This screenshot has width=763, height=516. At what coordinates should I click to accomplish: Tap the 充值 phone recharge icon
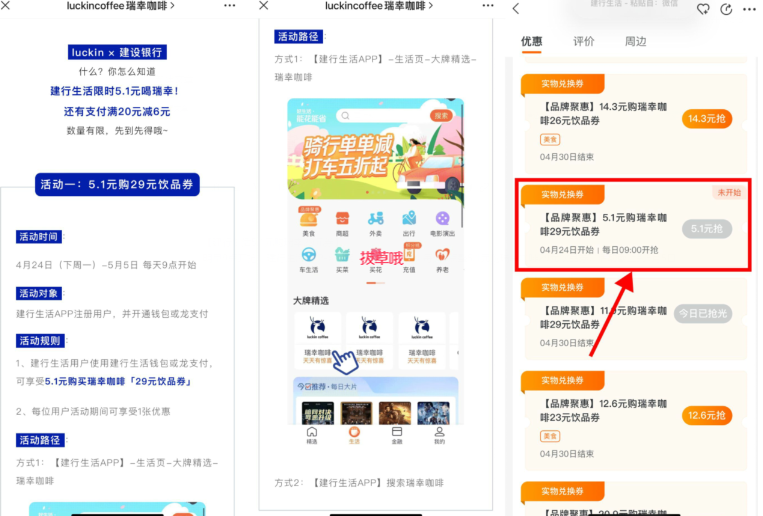coord(409,254)
